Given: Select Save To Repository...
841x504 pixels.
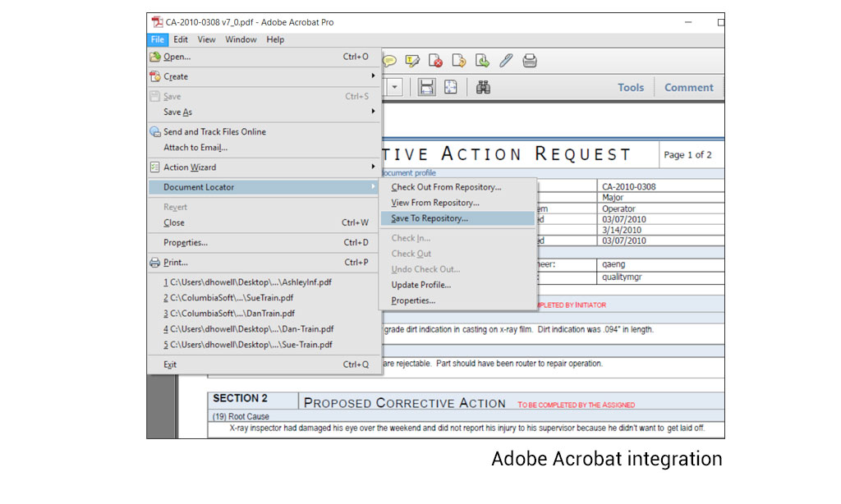Looking at the screenshot, I should click(457, 218).
